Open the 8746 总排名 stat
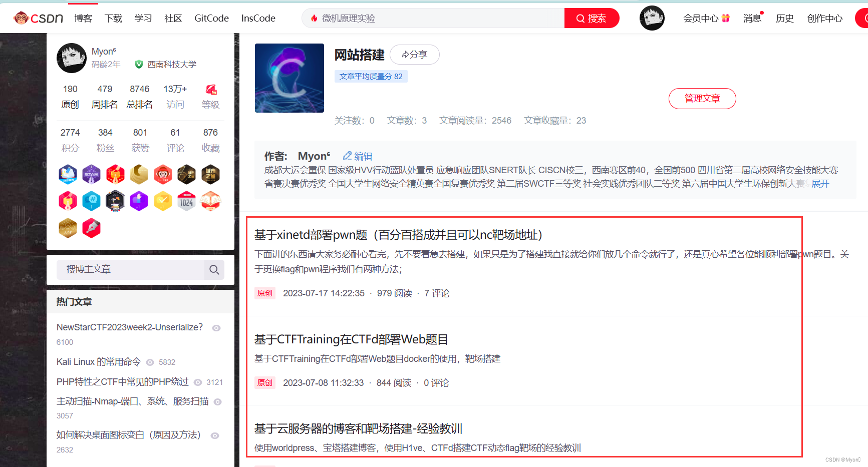 pos(140,97)
